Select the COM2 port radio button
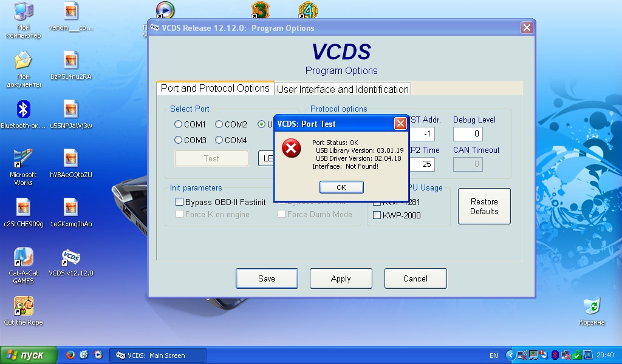This screenshot has height=364, width=622. click(x=219, y=124)
